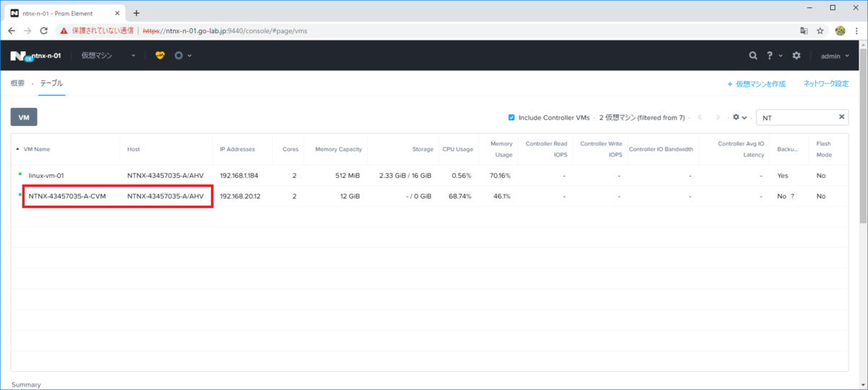868x390 pixels.
Task: Click the 70.16% memory usage cell
Action: tap(500, 176)
